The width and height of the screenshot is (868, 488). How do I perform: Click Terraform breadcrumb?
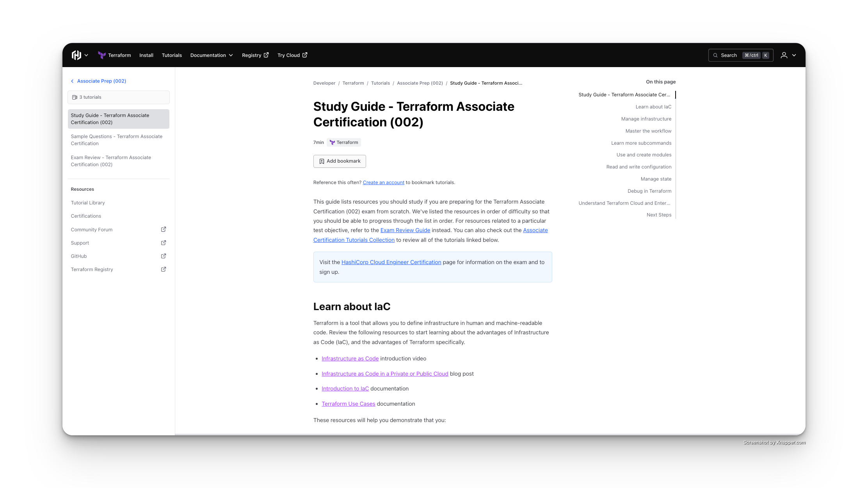point(353,83)
